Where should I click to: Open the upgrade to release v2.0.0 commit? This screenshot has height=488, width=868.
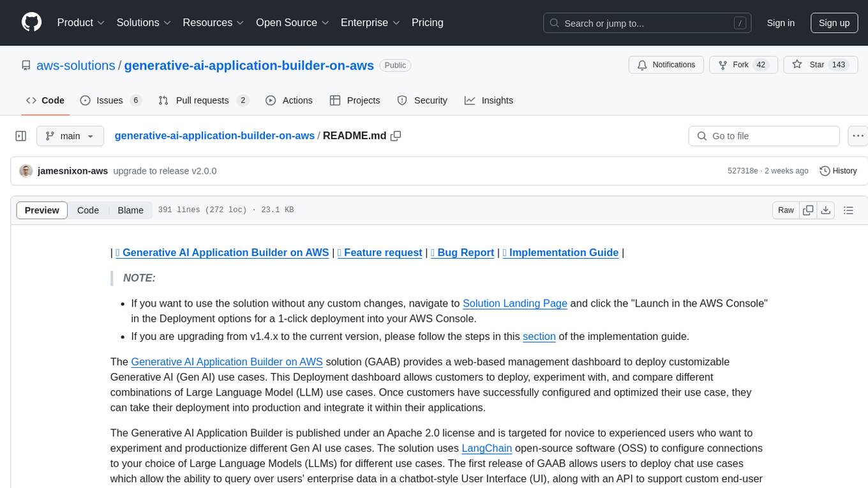(165, 171)
